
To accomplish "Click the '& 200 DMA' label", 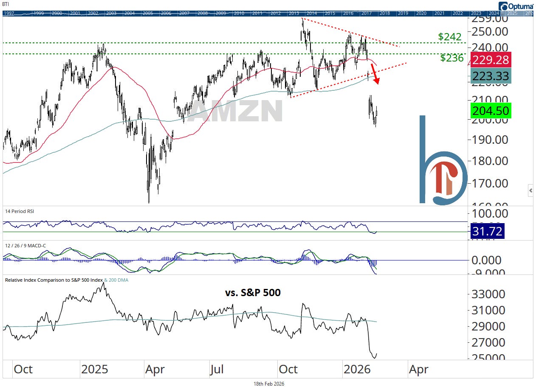I will 116,280.
